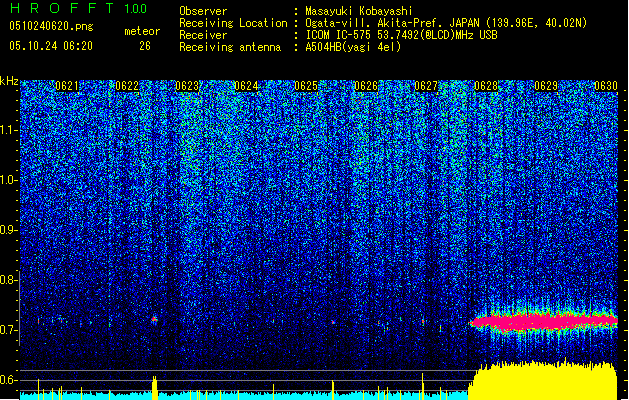Click the A504HB(yagi 4el) antenna text
629x400 pixels.
point(353,47)
